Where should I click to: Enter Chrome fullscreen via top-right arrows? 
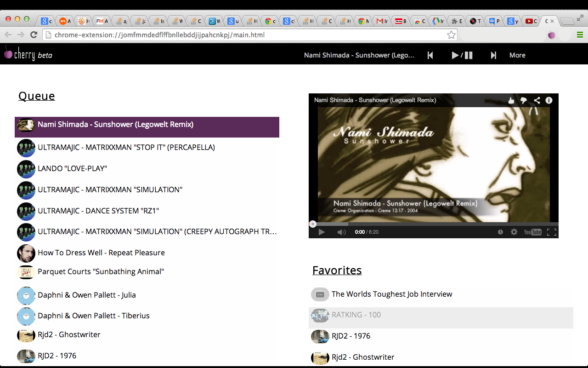(580, 17)
